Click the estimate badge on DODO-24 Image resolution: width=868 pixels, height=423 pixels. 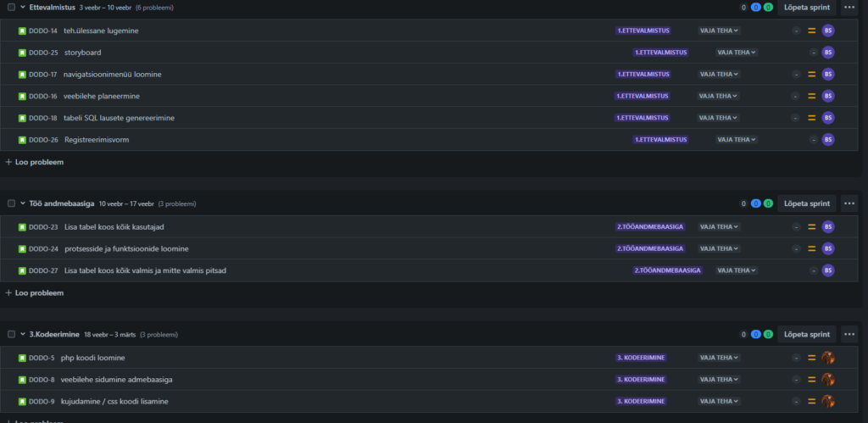tap(796, 249)
